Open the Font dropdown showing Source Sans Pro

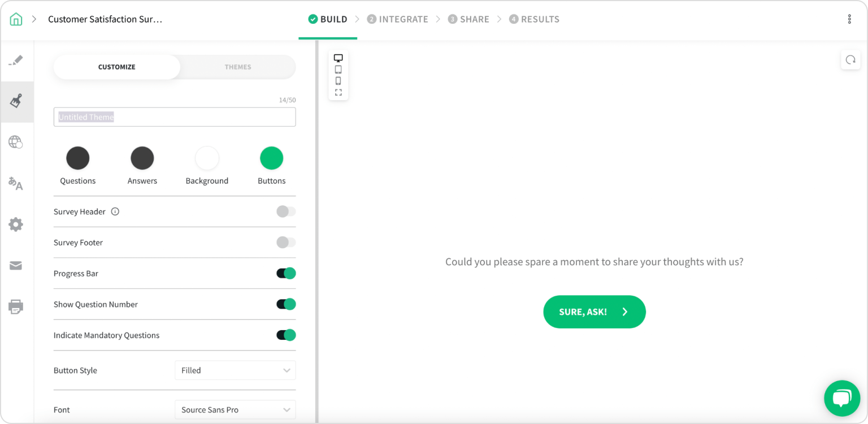(235, 409)
